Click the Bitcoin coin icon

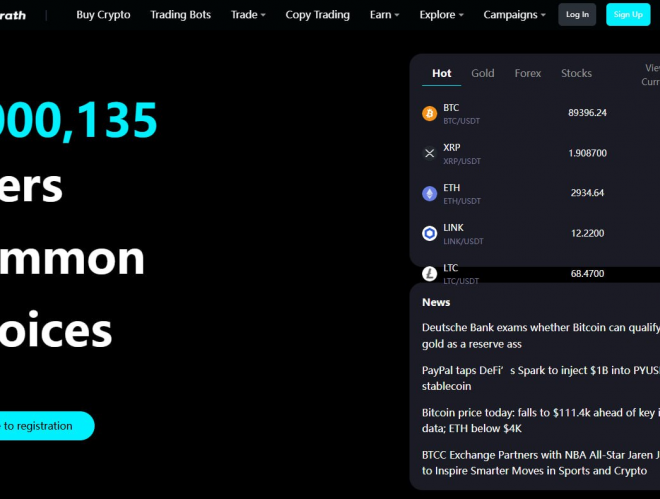point(429,113)
